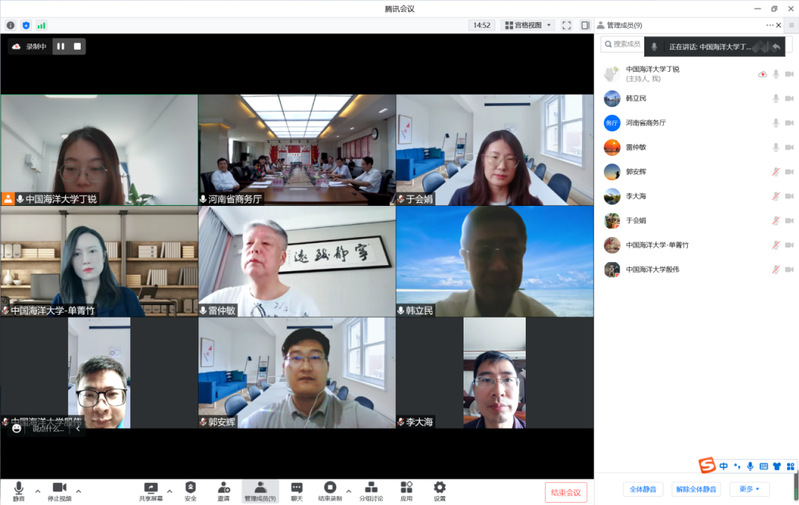Open the 聊天 chat panel

pos(297,490)
